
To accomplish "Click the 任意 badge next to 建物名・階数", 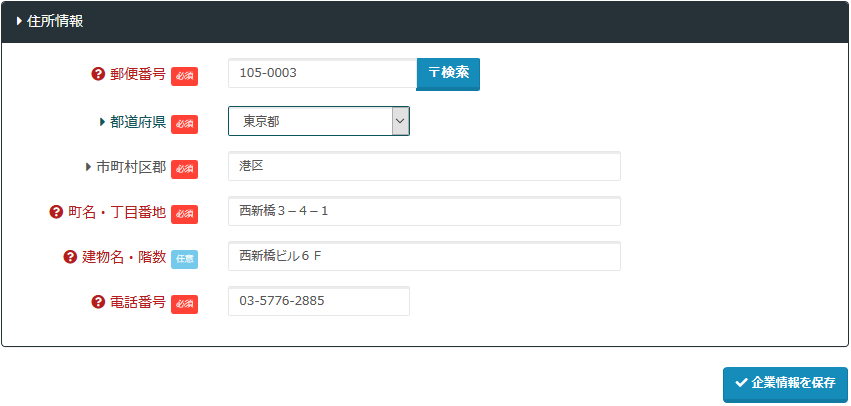I will point(184,259).
